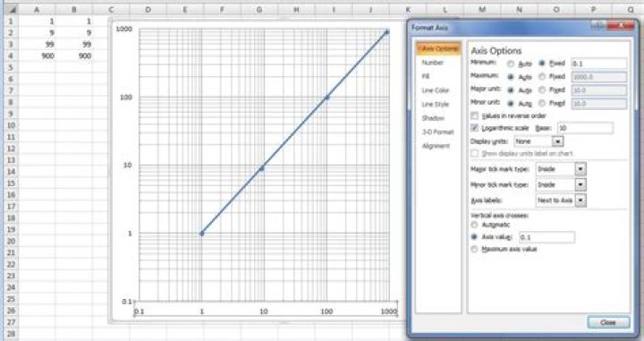Image resolution: width=644 pixels, height=341 pixels.
Task: Open the Fill category
Action: (x=426, y=76)
